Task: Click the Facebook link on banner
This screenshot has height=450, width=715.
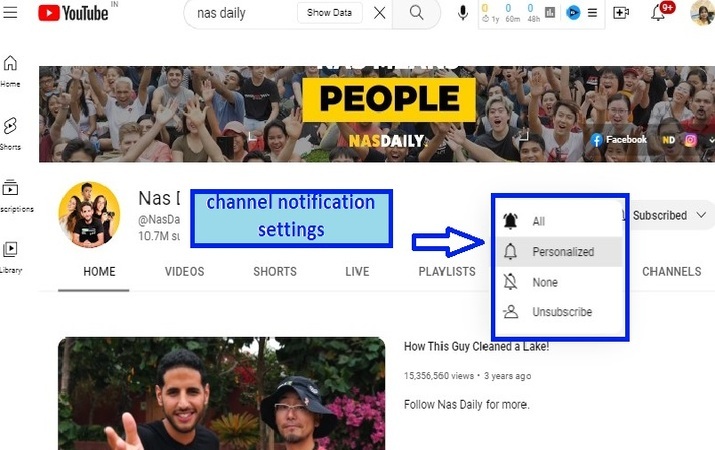Action: coord(619,140)
